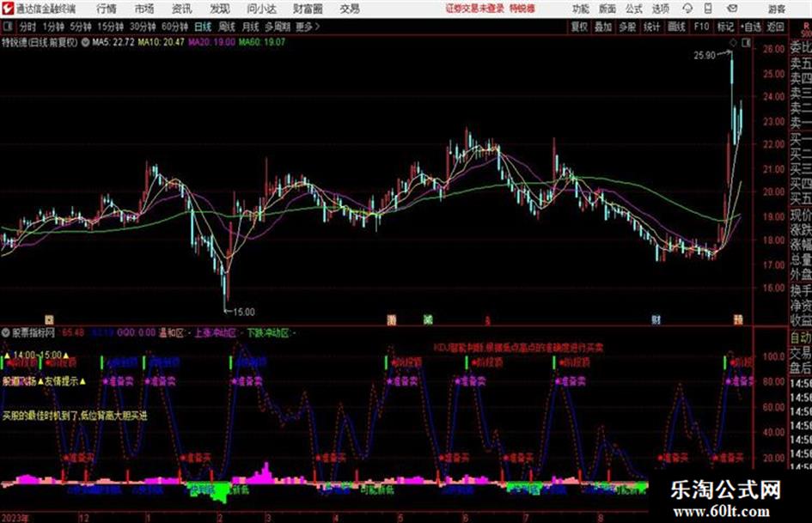Toggle the panel layout icon at chart top-right
This screenshot has height=523, width=812.
[x=746, y=43]
